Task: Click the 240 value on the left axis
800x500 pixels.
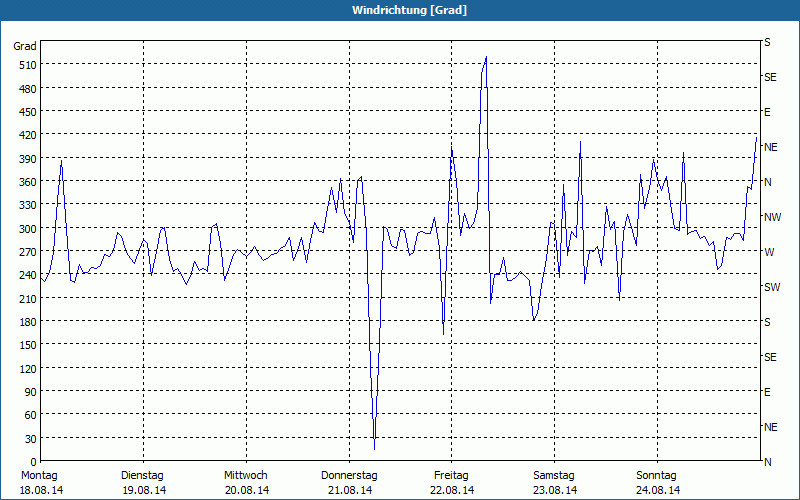Action: 28,276
